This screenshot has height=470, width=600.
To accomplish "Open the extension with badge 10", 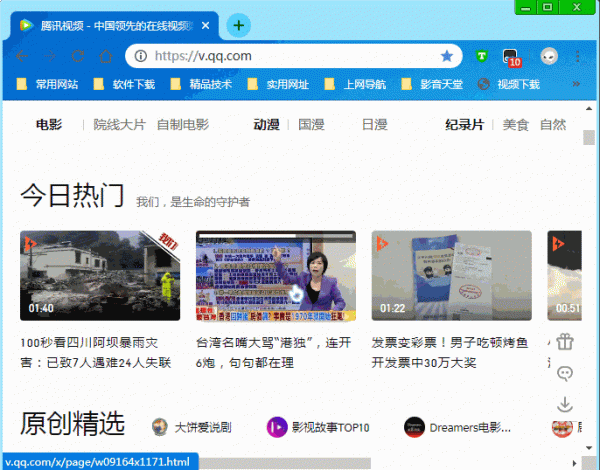I will point(510,57).
